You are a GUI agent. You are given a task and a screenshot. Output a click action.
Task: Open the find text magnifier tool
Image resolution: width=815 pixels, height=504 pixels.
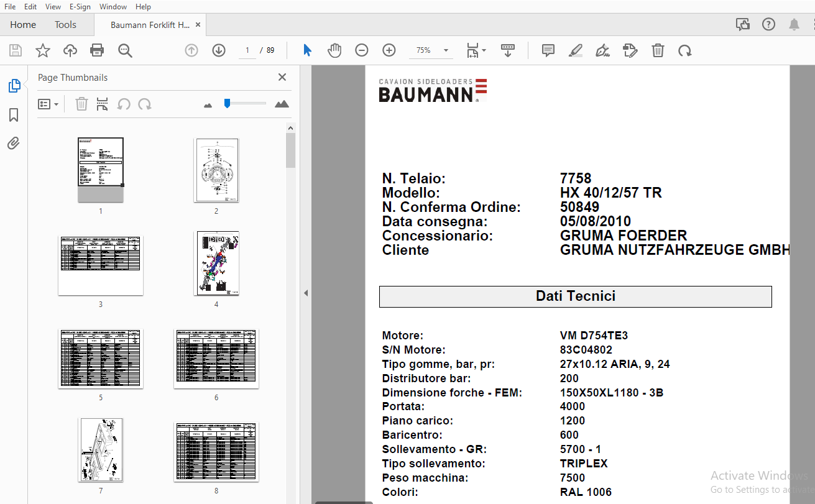click(126, 50)
